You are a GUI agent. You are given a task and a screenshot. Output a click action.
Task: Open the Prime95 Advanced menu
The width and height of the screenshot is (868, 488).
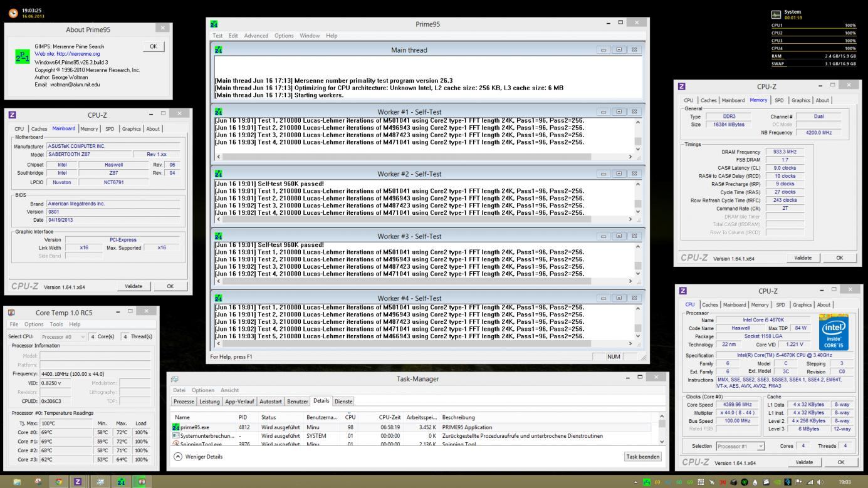pyautogui.click(x=256, y=36)
